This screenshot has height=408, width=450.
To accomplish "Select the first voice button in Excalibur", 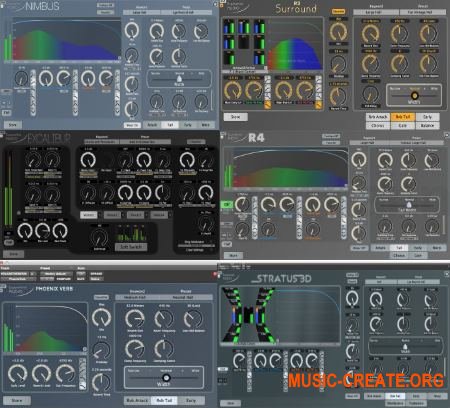I will coord(89,215).
